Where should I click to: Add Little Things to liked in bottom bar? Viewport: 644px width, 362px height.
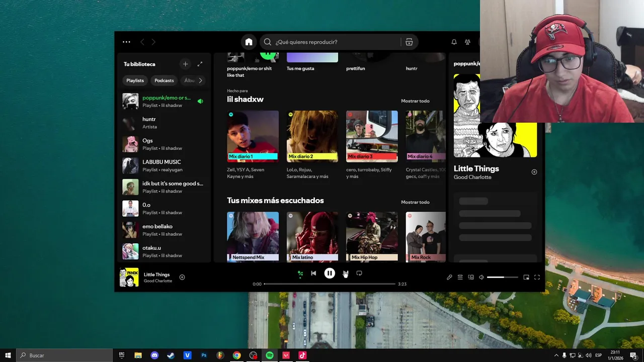[182, 277]
